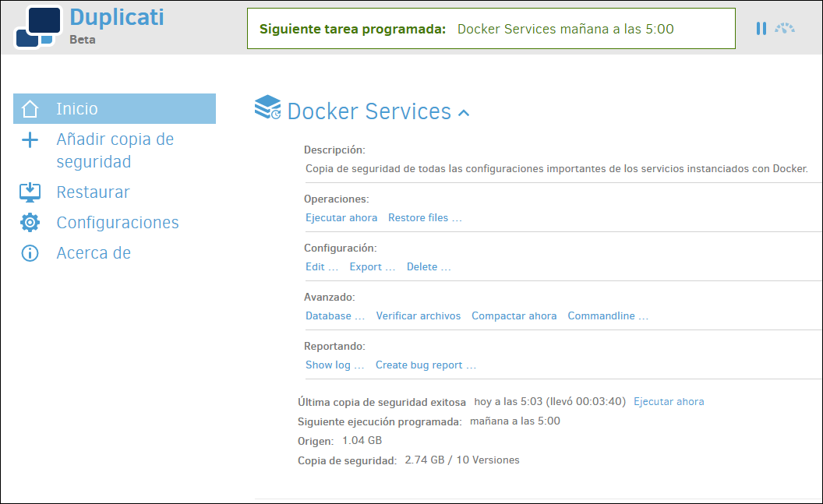Click Ejecutar ahora under Operaciones
Screen dimensions: 823x504
pos(341,217)
